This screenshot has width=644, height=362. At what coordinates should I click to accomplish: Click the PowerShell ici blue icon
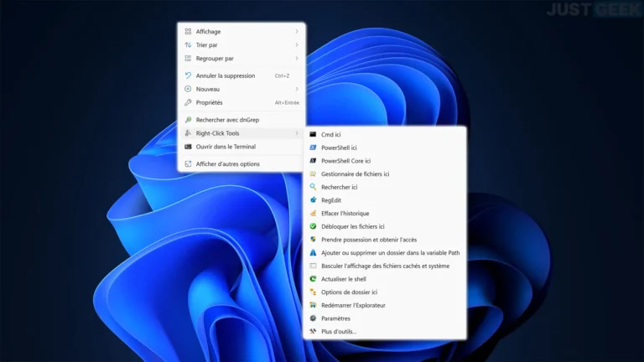(x=313, y=147)
